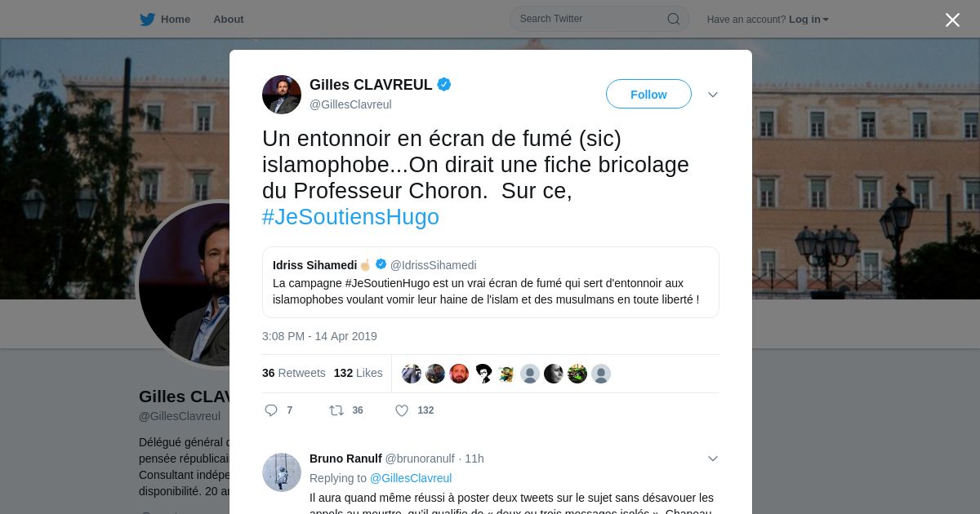Screen dimensions: 980x514
Task: Click the retweet arrows icon
Action: coord(336,410)
